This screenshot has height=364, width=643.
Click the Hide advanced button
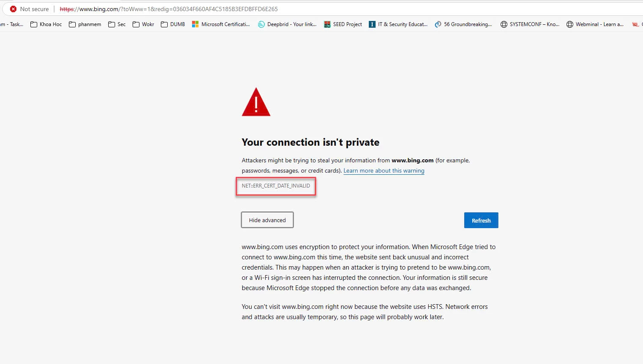pos(267,220)
